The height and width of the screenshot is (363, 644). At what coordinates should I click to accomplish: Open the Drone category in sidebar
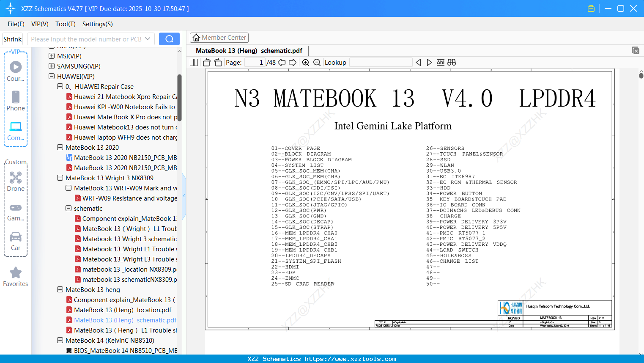point(16,181)
